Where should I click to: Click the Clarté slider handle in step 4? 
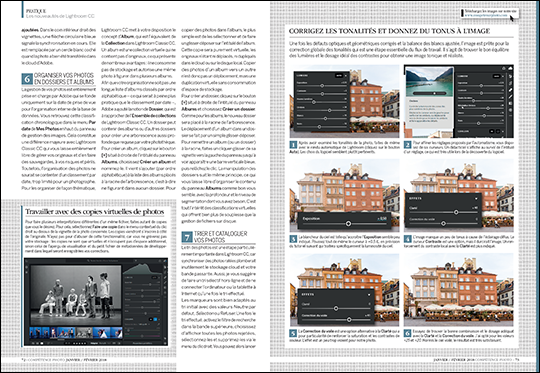pyautogui.click(x=456, y=212)
